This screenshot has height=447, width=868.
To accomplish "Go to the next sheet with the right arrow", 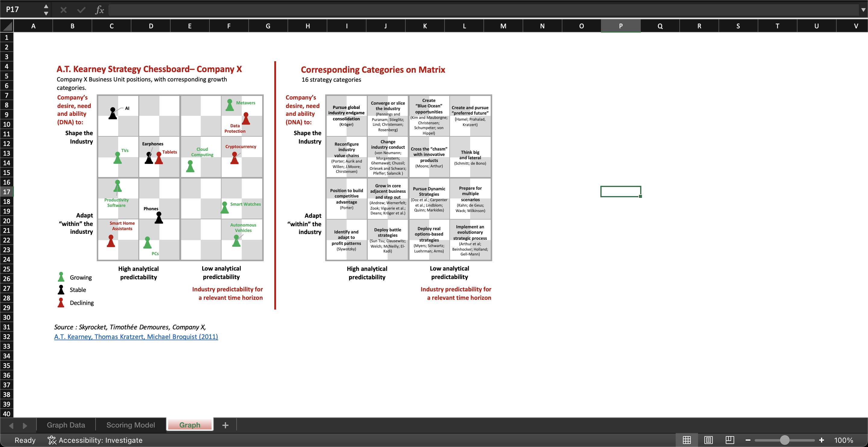I will click(25, 425).
